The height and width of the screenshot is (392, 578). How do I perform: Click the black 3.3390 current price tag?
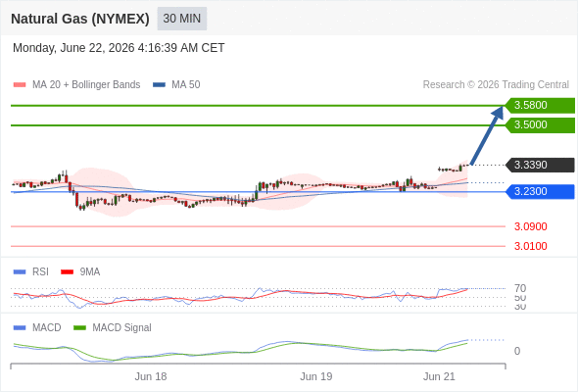pyautogui.click(x=540, y=165)
